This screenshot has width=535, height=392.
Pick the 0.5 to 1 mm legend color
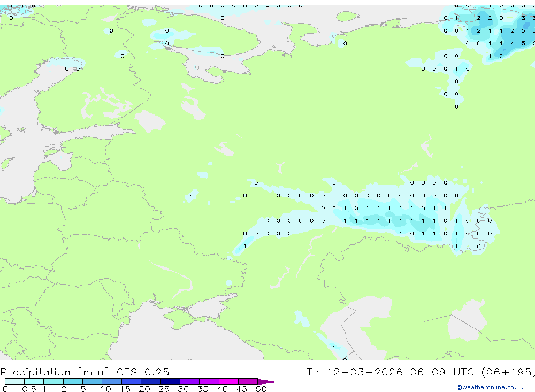34,381
